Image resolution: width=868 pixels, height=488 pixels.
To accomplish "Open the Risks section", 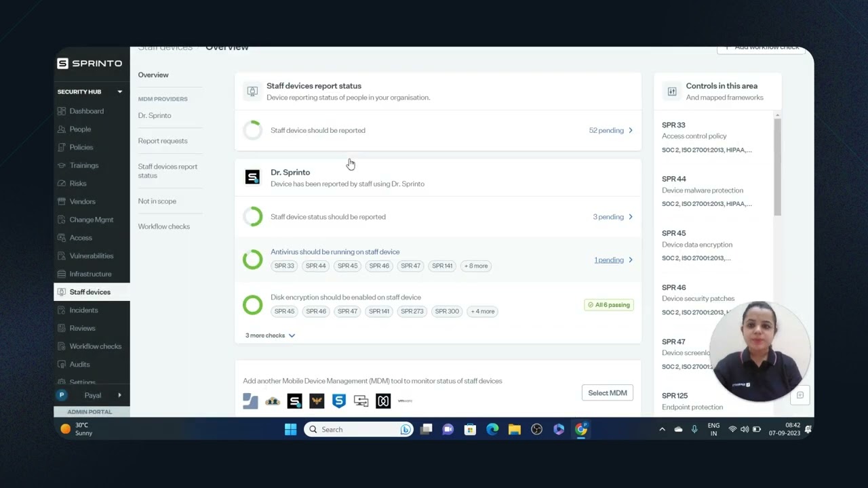I will coord(78,184).
